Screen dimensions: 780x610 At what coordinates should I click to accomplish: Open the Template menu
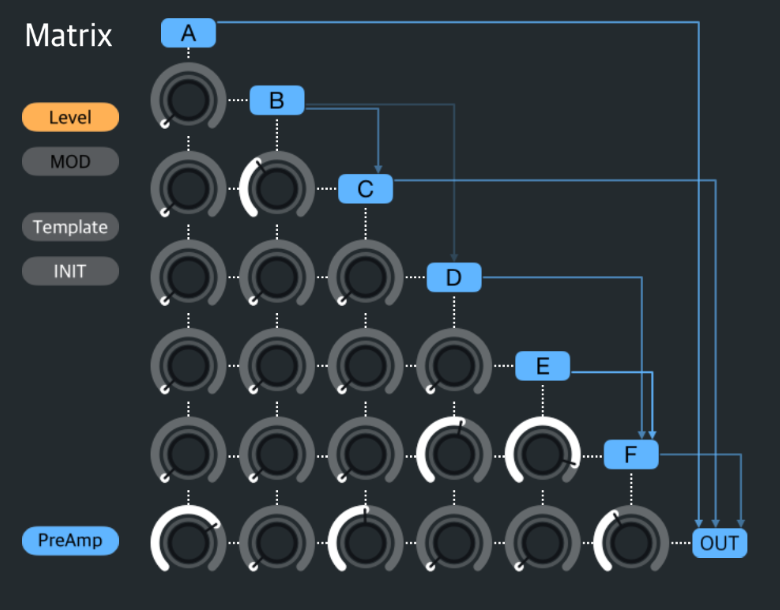(70, 227)
